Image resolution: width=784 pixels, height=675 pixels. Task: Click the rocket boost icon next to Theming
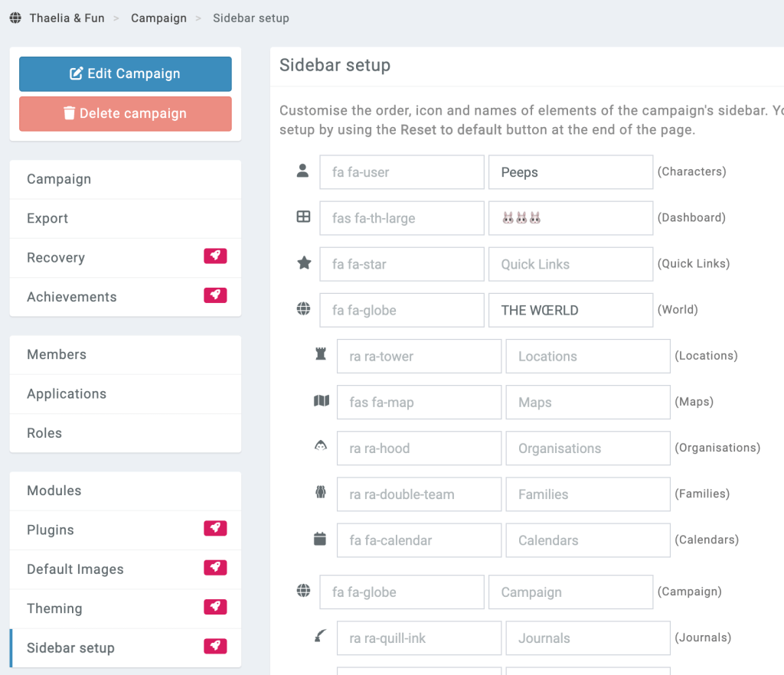(x=215, y=606)
